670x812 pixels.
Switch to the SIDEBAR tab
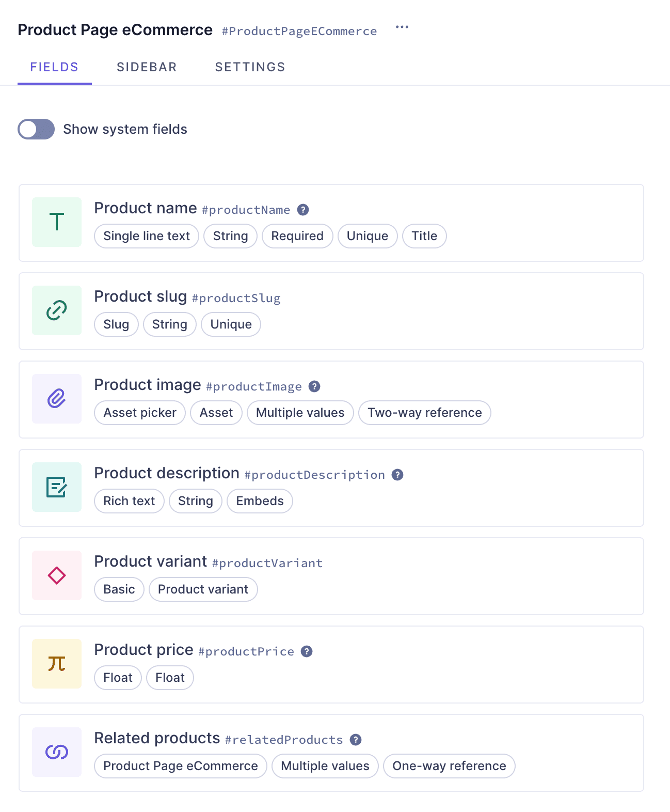147,67
